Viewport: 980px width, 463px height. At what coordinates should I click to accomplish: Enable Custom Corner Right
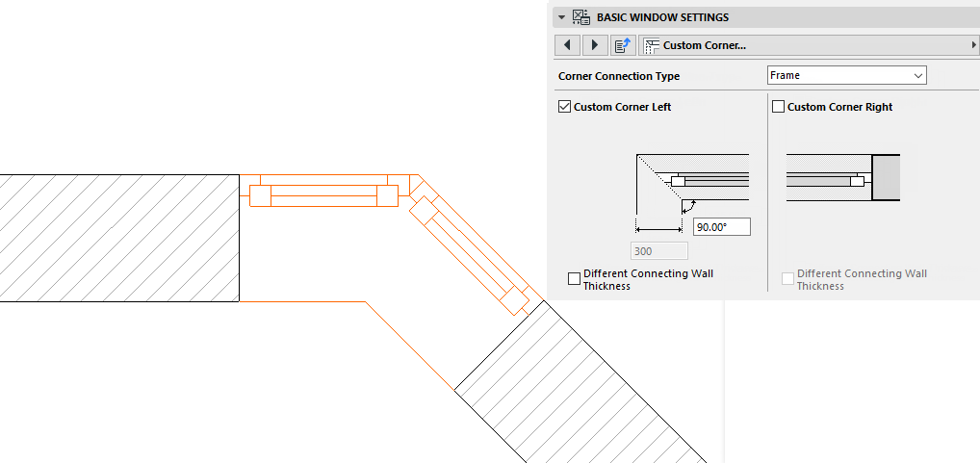[x=778, y=107]
